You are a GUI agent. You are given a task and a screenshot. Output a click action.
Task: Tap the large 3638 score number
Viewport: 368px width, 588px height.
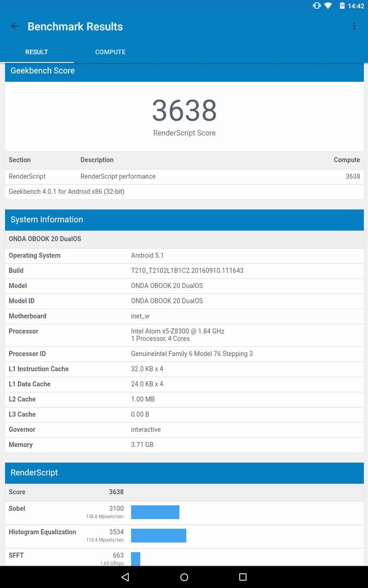click(184, 111)
